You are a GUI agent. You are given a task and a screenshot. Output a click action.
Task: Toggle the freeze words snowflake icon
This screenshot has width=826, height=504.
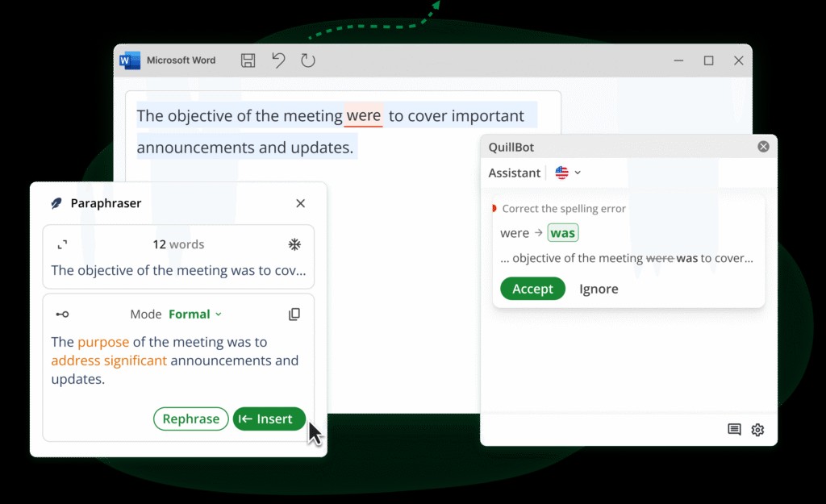294,244
